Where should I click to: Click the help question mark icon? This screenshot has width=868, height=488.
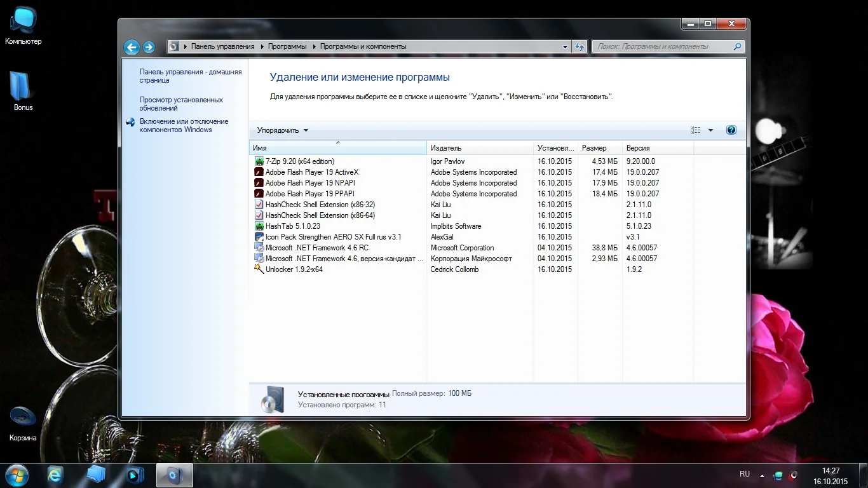click(x=731, y=130)
